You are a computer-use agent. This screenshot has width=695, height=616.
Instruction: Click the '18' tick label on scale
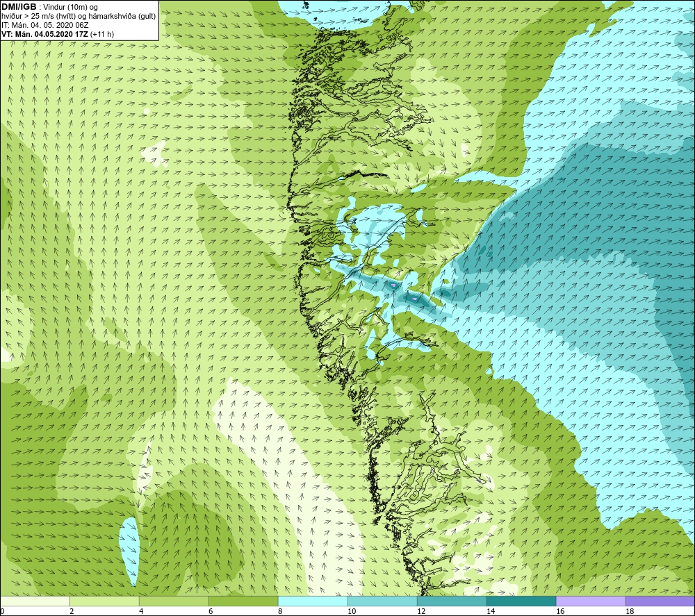pos(630,612)
